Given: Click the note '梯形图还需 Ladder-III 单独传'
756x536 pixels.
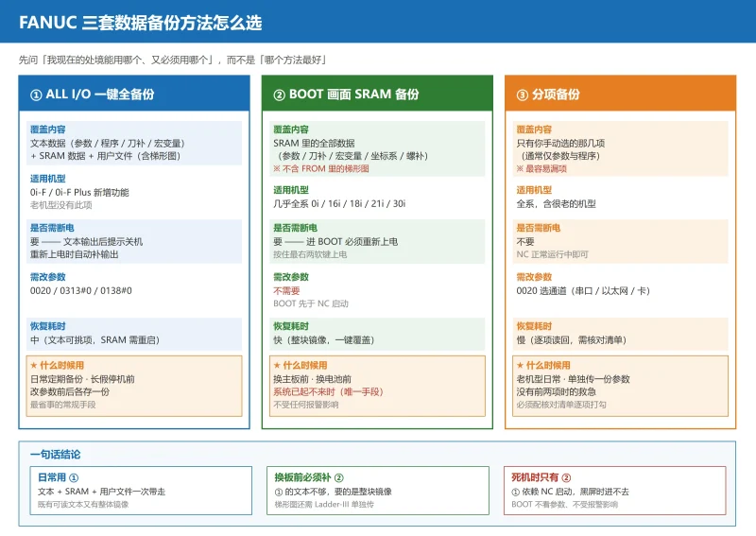Looking at the screenshot, I should click(x=324, y=505).
